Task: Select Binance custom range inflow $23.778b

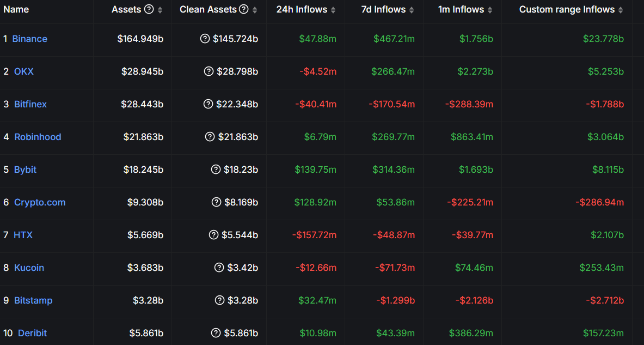Action: pyautogui.click(x=603, y=39)
